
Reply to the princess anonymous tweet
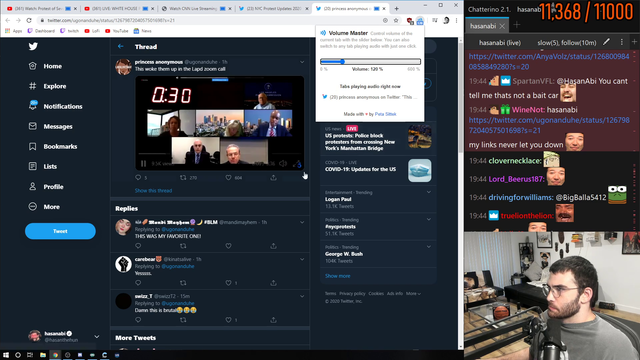(x=138, y=178)
